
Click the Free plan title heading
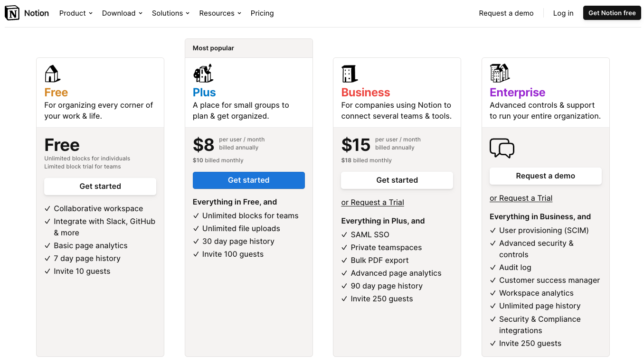56,93
